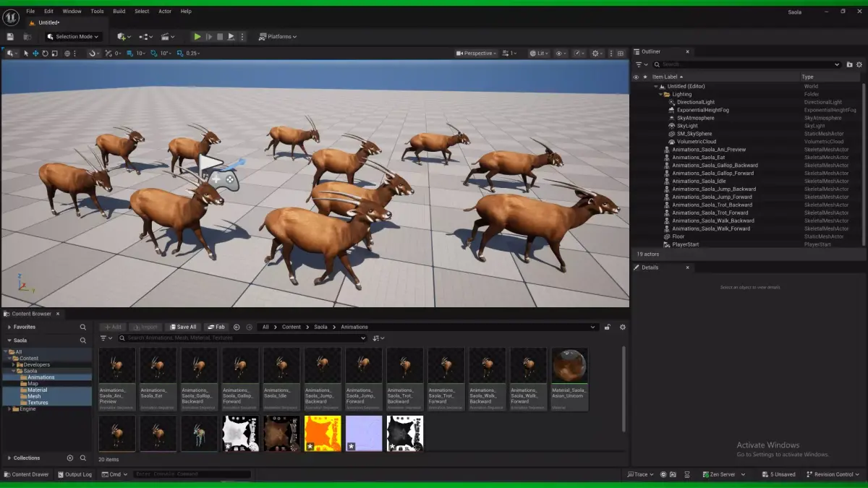Open the Build menu
The width and height of the screenshot is (868, 488).
coord(119,12)
